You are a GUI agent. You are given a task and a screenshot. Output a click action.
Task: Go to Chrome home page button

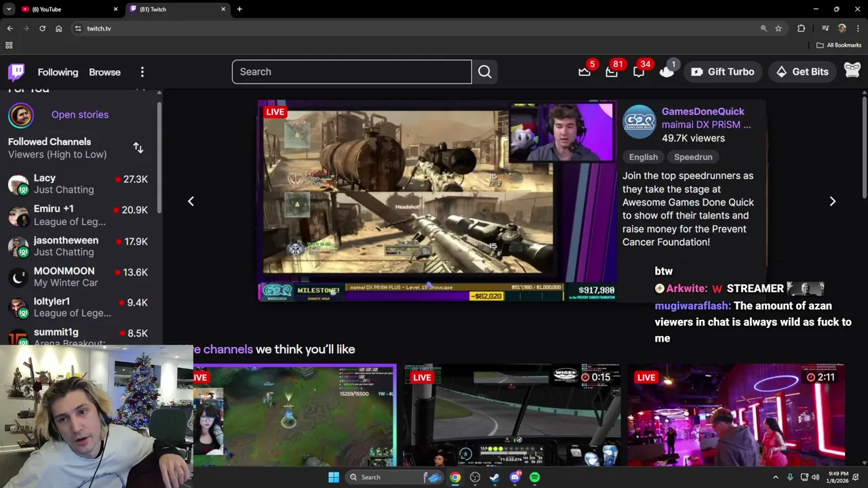click(58, 28)
